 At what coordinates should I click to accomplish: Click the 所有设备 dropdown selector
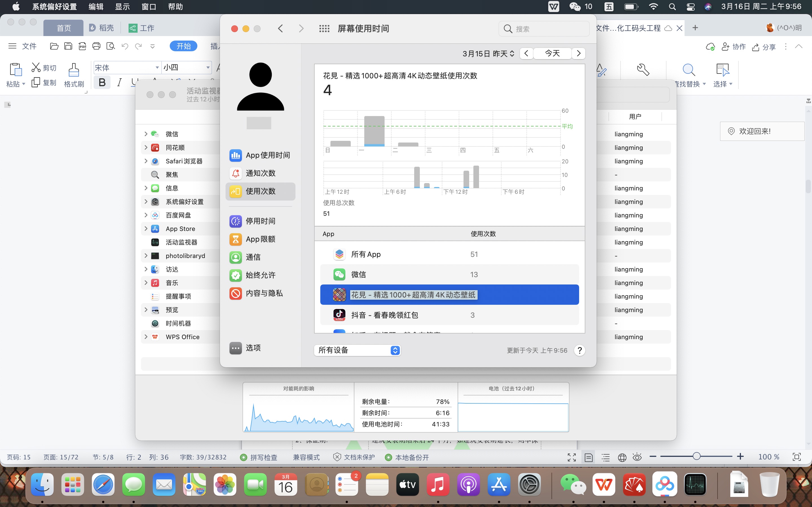click(x=358, y=350)
